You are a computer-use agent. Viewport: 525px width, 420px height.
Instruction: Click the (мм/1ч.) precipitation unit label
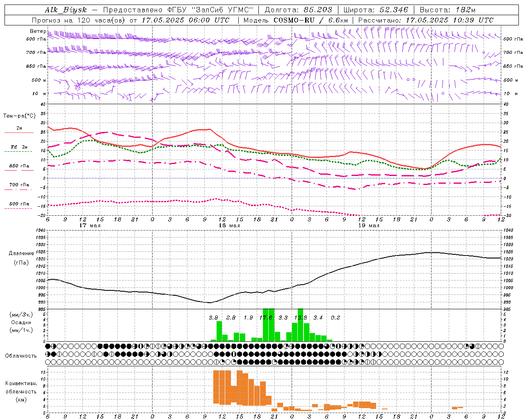(21, 330)
